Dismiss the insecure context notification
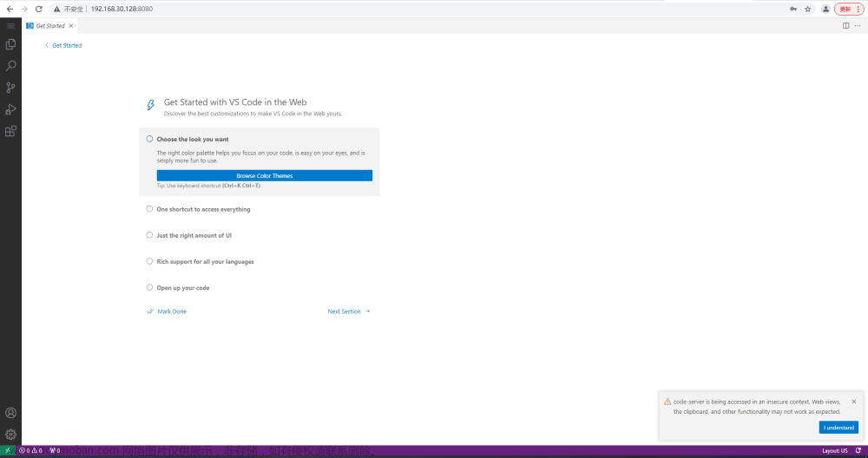868x458 pixels. tap(853, 402)
